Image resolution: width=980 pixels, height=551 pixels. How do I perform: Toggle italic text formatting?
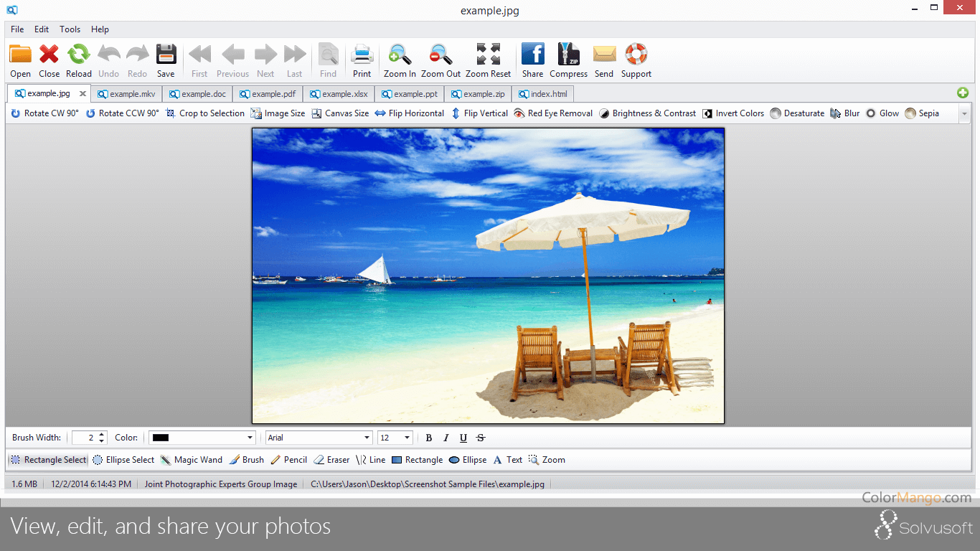446,438
